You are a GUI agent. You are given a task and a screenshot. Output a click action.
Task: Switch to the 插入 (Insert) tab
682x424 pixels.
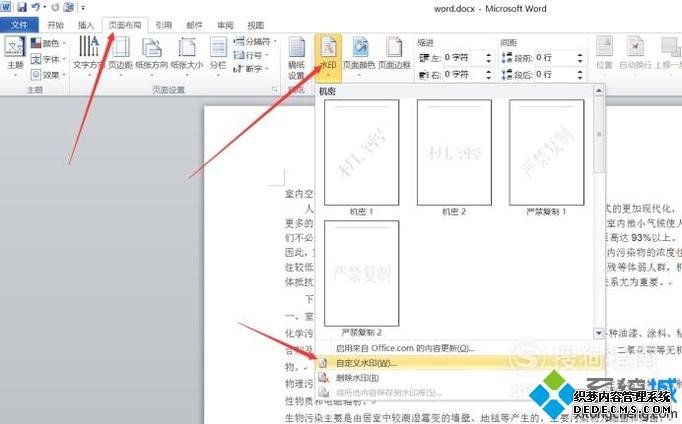[x=86, y=25]
